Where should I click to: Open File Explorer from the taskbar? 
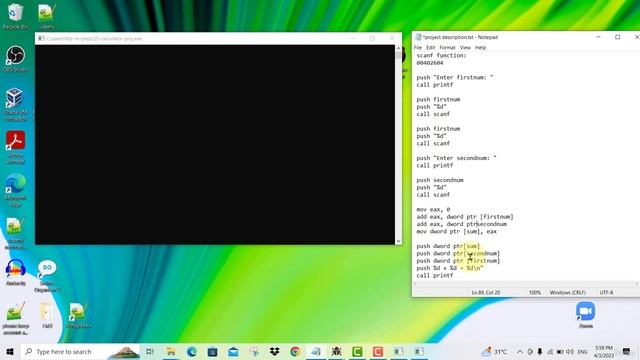coord(171,351)
